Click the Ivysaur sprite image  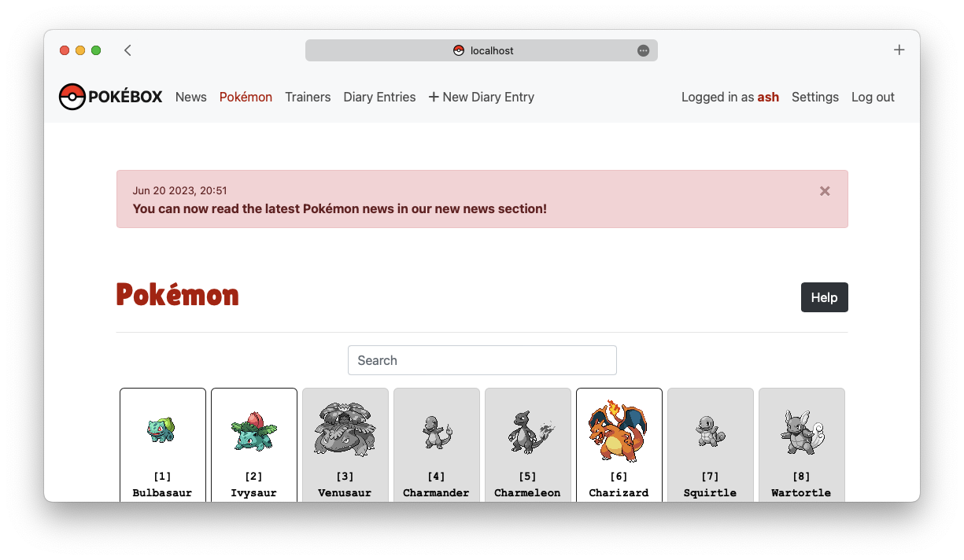(x=253, y=431)
